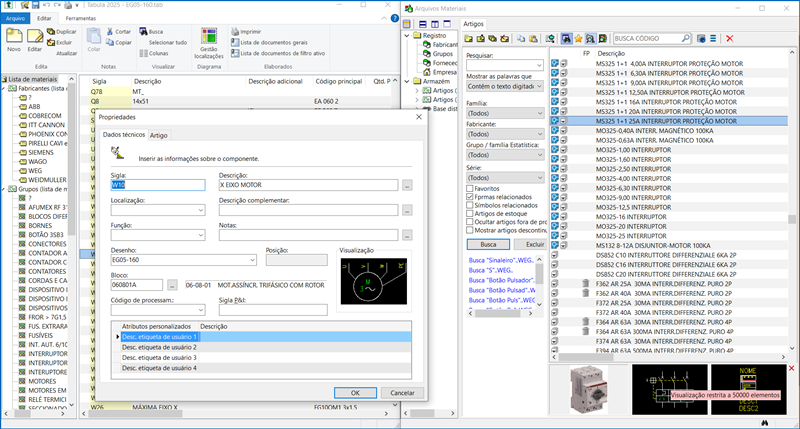Screen dimensions: 800x429
Task: Click OK in the Propriedades dialog
Action: (355, 393)
